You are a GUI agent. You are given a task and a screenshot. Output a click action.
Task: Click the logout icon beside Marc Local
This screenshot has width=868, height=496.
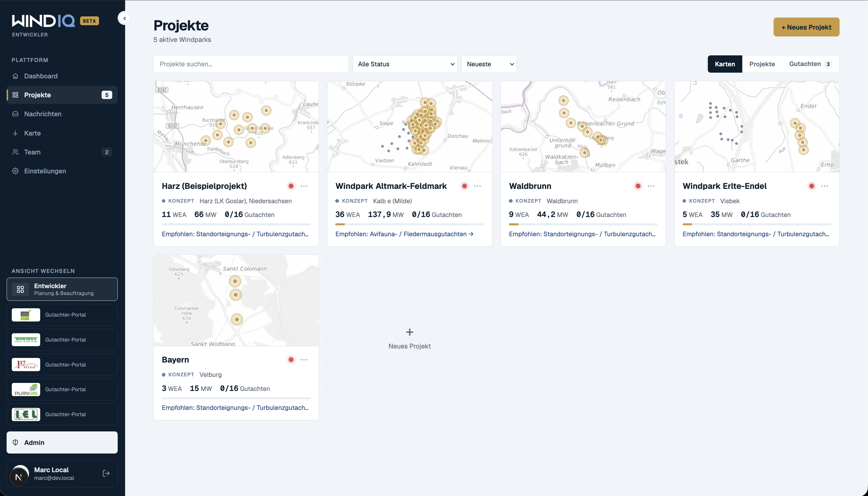pos(106,473)
